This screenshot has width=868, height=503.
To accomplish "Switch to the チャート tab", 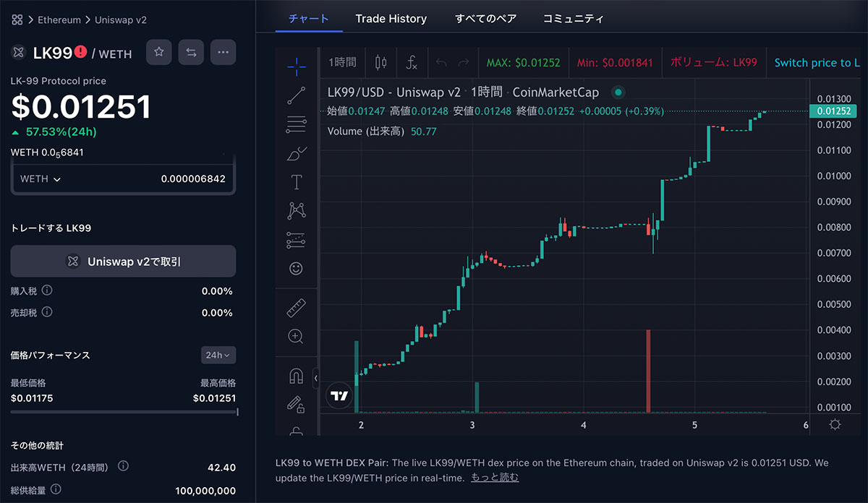I will point(309,19).
